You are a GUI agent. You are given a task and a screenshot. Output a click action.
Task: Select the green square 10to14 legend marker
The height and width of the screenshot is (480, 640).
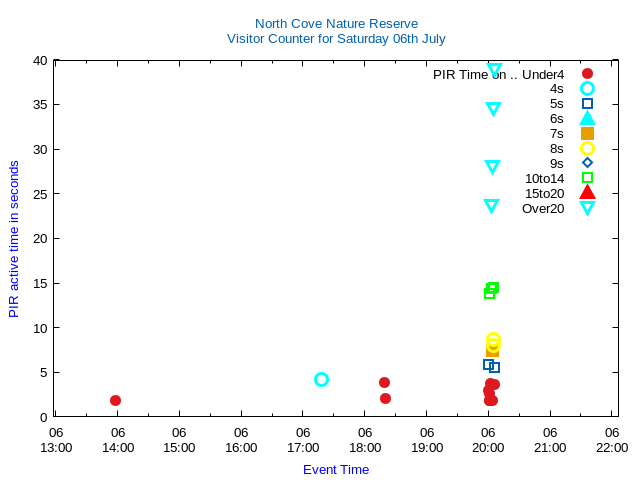(x=587, y=178)
